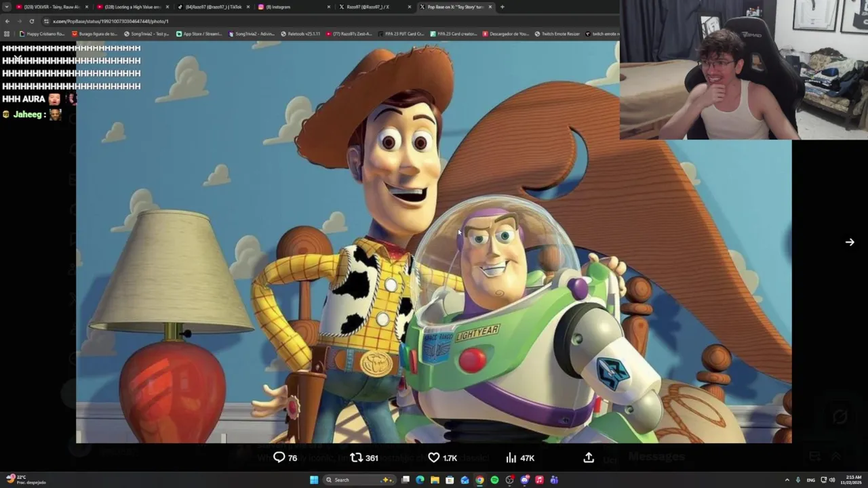The width and height of the screenshot is (868, 488).
Task: Open a new browser tab
Action: click(x=502, y=7)
